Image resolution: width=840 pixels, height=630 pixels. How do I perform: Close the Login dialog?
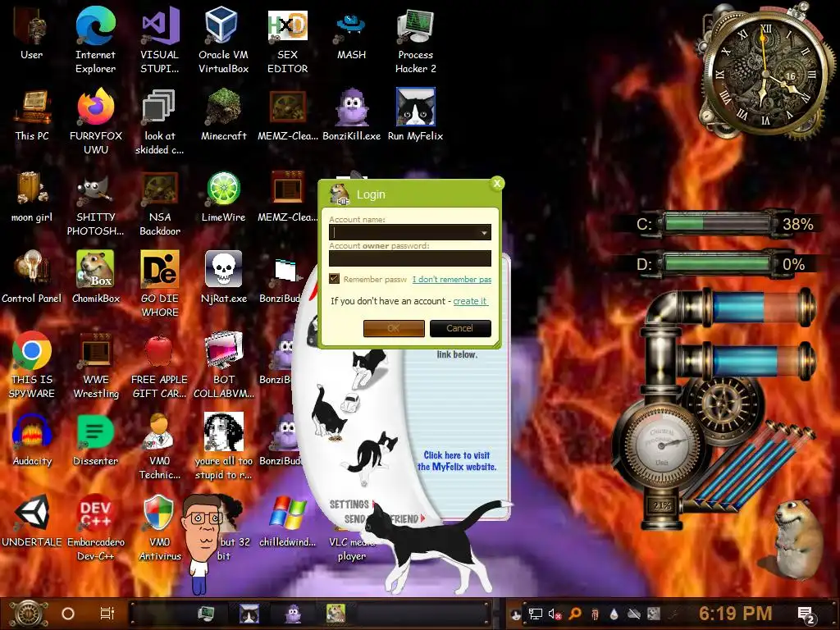(497, 184)
